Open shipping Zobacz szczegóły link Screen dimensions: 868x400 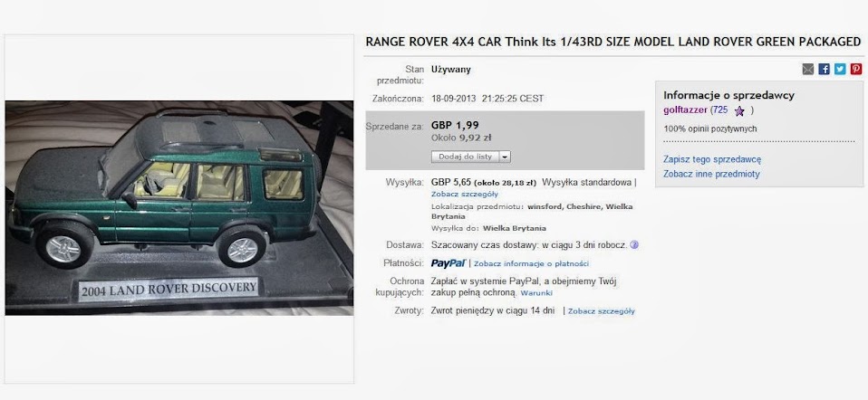[465, 195]
